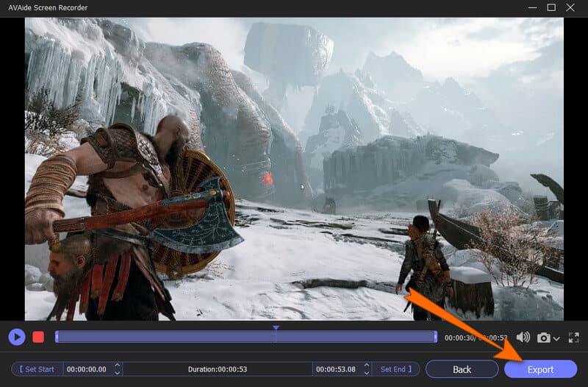Take a snapshot with the camera icon
The height and width of the screenshot is (387, 588).
pyautogui.click(x=543, y=338)
